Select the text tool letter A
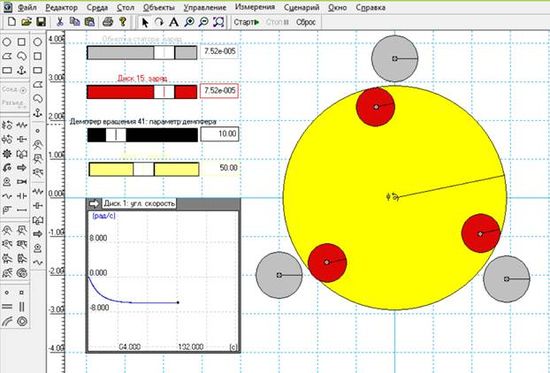550x373 pixels. click(174, 22)
